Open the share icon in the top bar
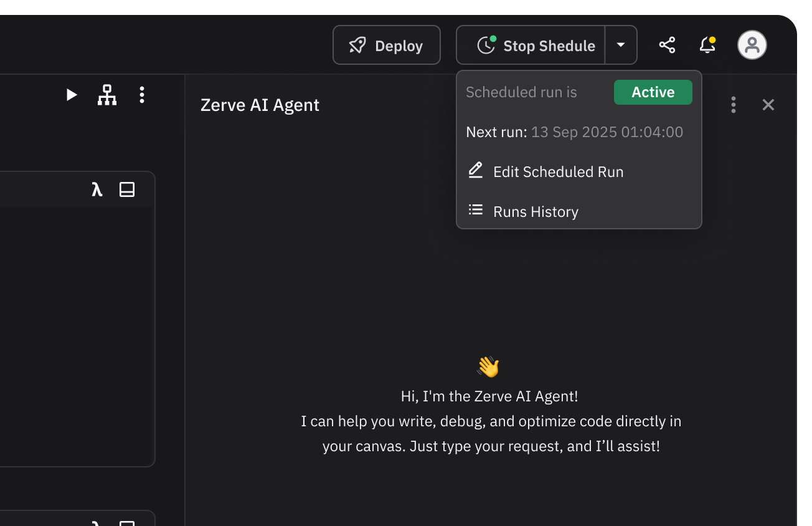 point(667,45)
